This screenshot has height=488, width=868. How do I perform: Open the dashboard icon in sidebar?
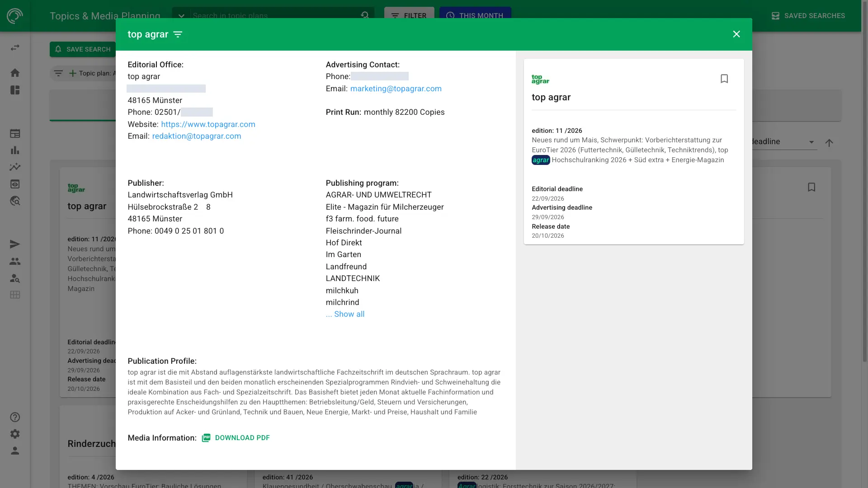click(15, 90)
